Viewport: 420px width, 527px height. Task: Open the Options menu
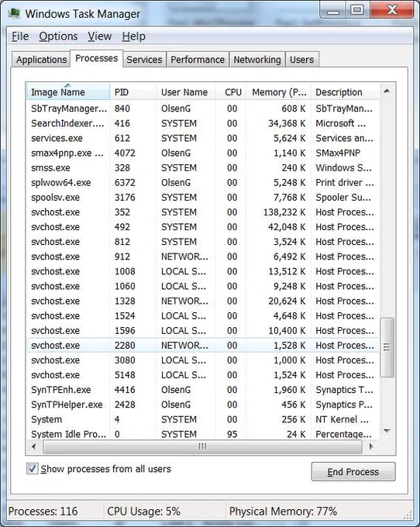click(58, 36)
